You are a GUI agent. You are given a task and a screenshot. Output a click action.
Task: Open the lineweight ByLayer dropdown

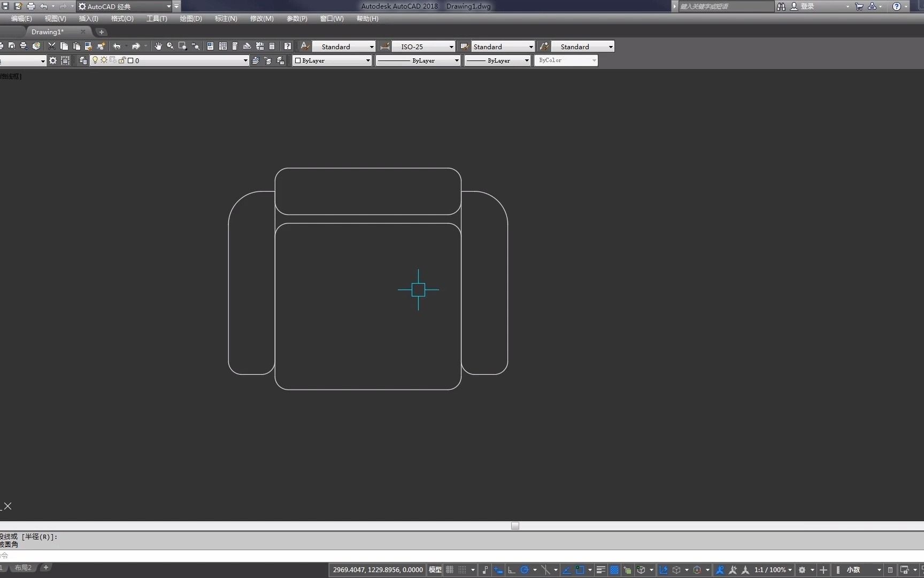497,60
